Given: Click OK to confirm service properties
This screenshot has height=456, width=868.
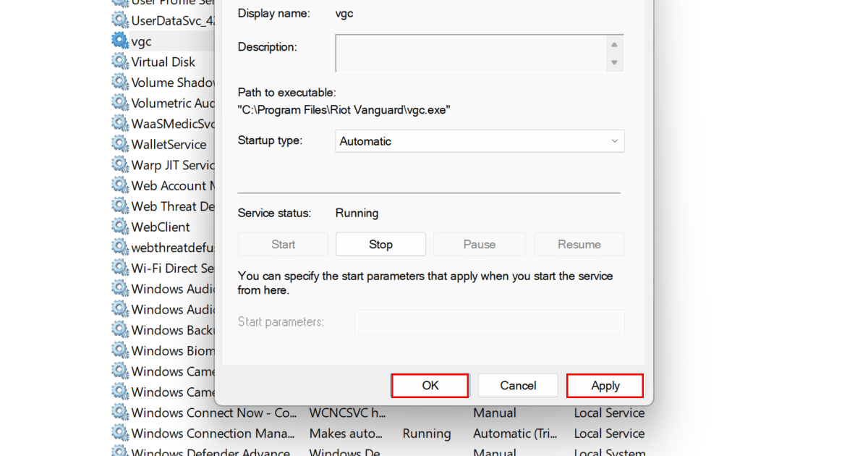Looking at the screenshot, I should (x=430, y=386).
